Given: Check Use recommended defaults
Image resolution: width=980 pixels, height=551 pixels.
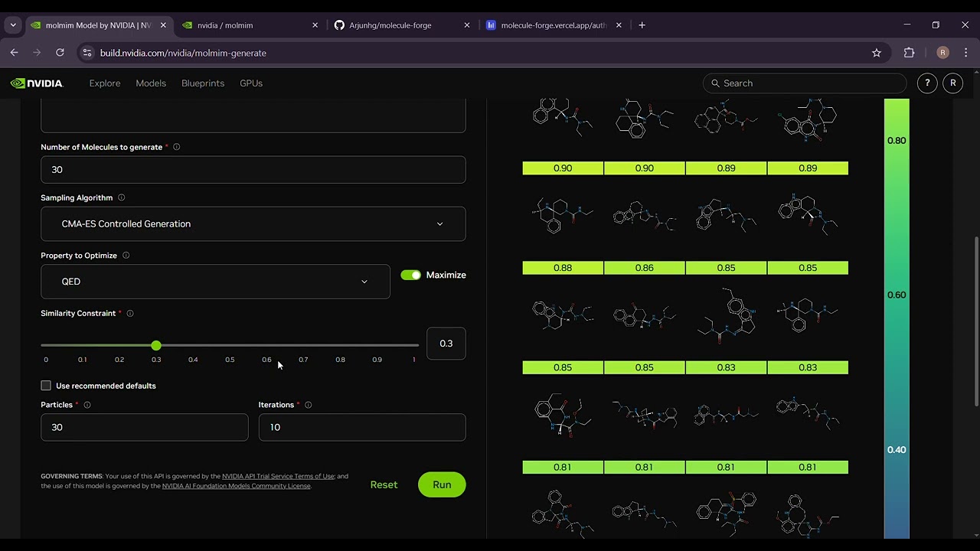Looking at the screenshot, I should (46, 386).
